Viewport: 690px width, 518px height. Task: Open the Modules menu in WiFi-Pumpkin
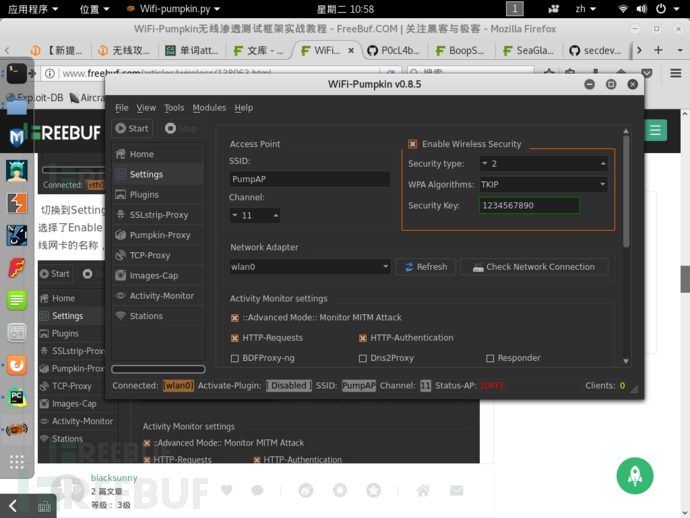coord(209,108)
